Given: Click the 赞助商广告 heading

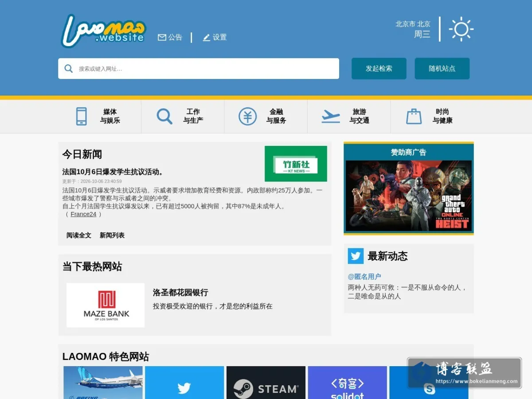Looking at the screenshot, I should (x=409, y=152).
